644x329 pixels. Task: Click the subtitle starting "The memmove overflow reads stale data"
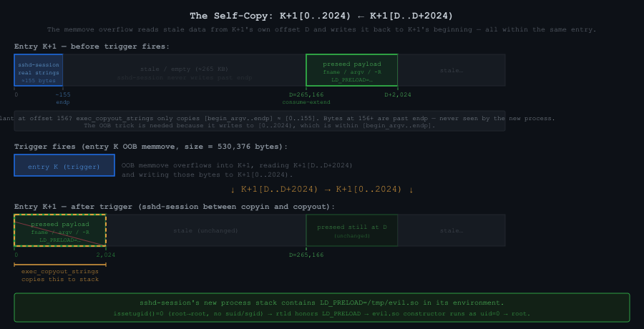[321, 29]
